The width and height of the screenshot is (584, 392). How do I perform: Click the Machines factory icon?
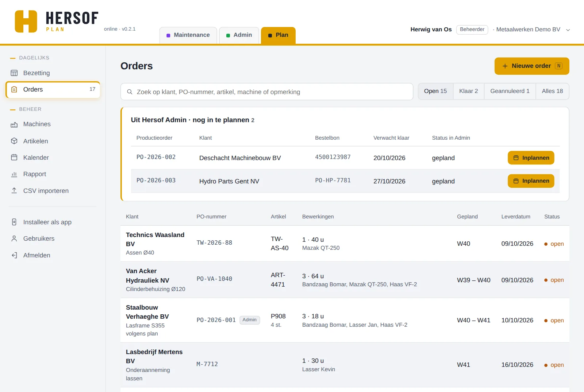coord(14,124)
